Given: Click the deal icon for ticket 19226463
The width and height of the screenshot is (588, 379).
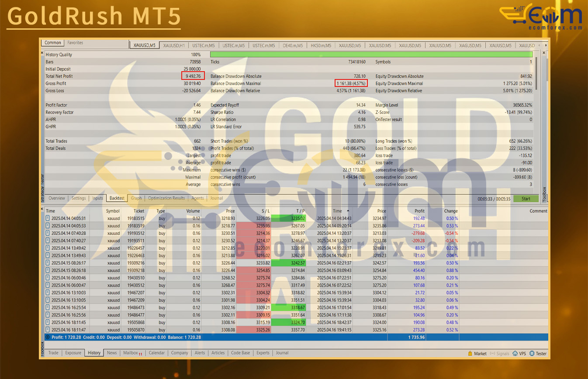Looking at the screenshot, I should coord(48,255).
